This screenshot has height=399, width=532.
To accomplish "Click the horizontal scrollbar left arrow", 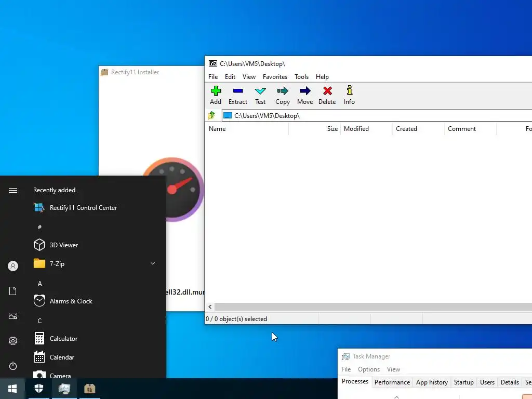I will point(210,307).
